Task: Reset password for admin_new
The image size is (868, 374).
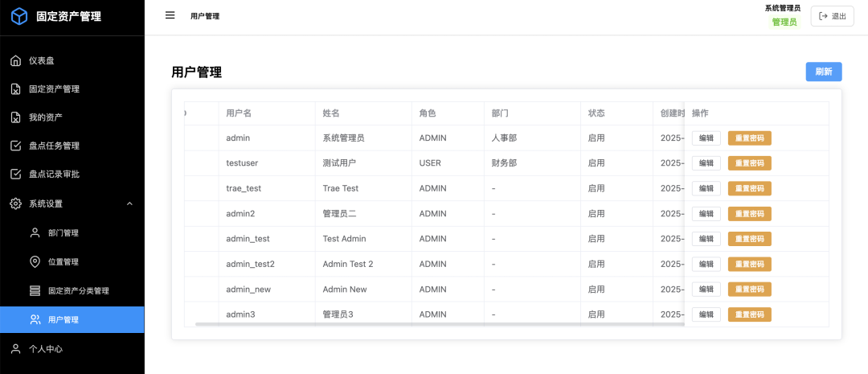Action: pos(750,290)
